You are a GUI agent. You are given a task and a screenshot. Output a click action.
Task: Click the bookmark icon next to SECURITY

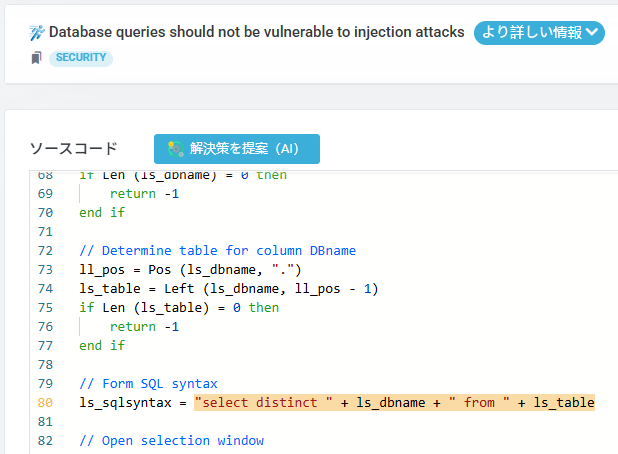coord(37,58)
